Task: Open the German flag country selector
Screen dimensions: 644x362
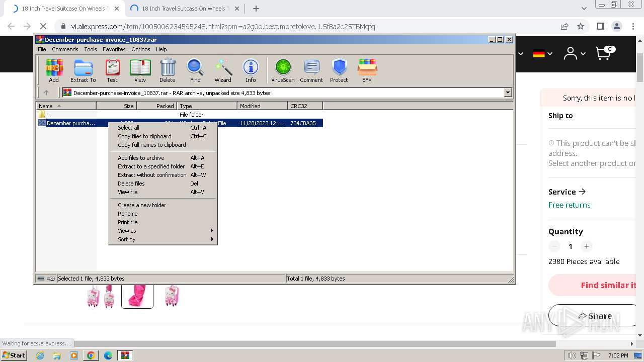Action: pyautogui.click(x=542, y=53)
